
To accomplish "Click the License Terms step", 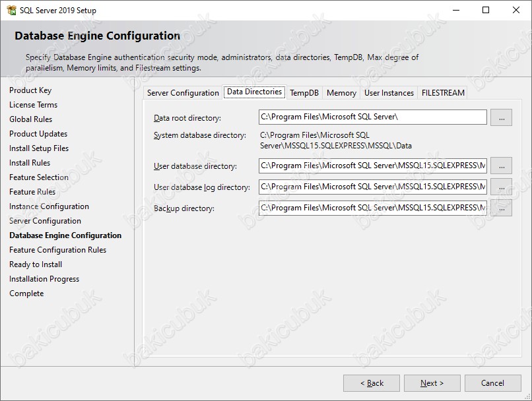I will [33, 105].
